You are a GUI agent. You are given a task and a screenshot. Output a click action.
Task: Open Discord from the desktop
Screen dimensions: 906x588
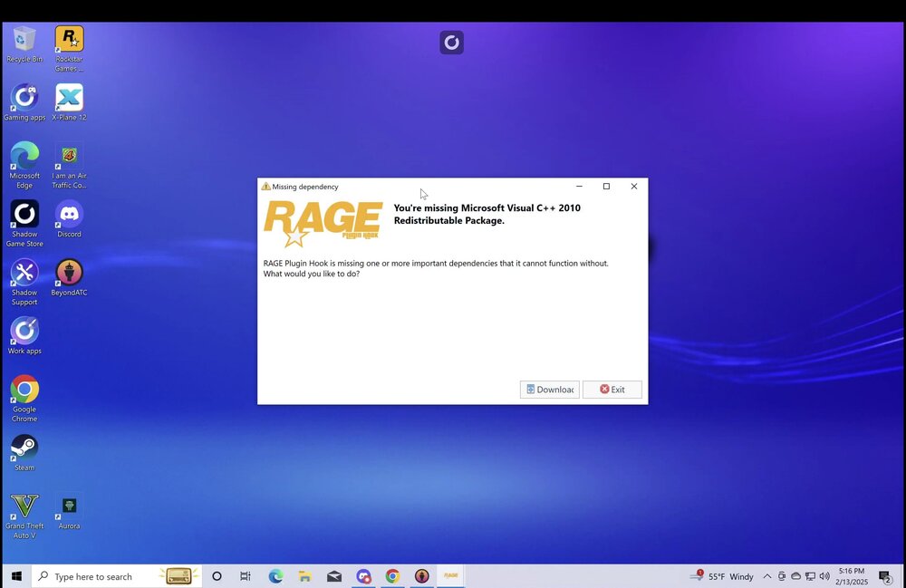coord(69,215)
